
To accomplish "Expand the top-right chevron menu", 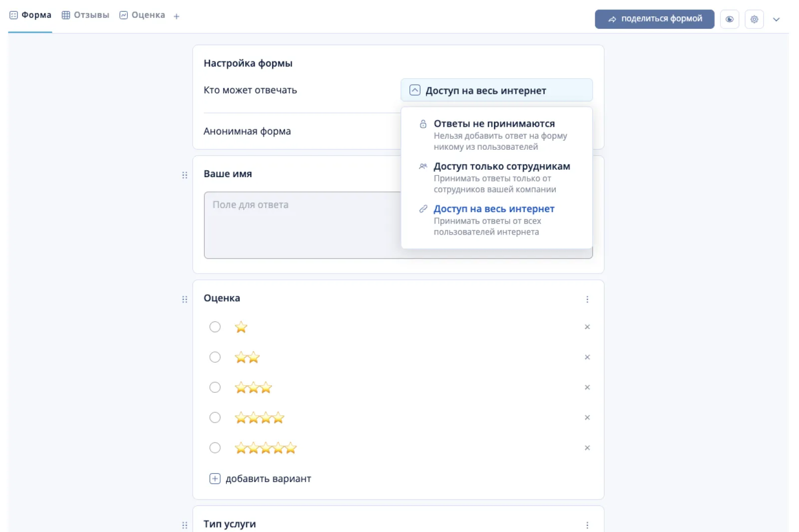I will coord(776,19).
